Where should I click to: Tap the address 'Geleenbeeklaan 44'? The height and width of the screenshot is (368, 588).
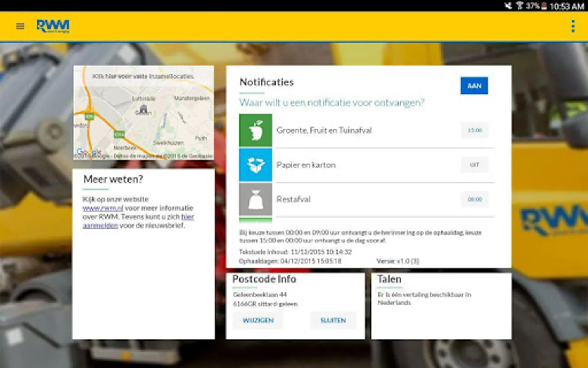point(260,294)
